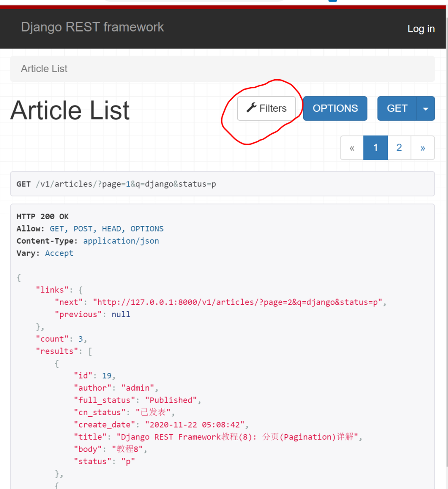Click the "status": "p" line
This screenshot has width=448, height=489.
pos(105,462)
